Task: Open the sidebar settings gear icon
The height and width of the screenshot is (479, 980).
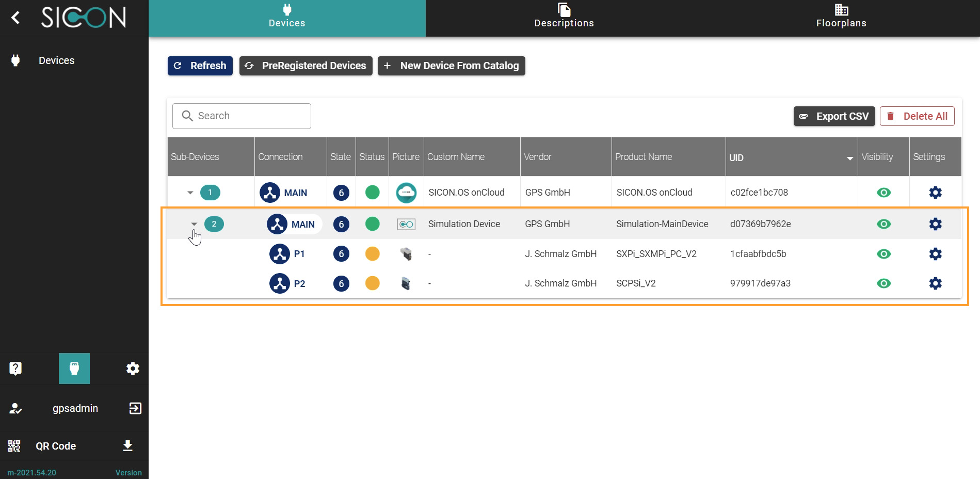Action: click(x=133, y=369)
